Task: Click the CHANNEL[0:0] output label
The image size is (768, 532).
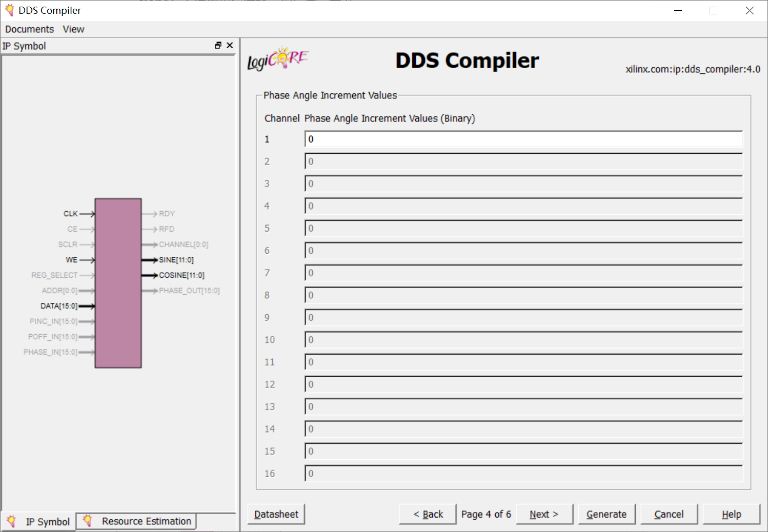Action: click(184, 244)
